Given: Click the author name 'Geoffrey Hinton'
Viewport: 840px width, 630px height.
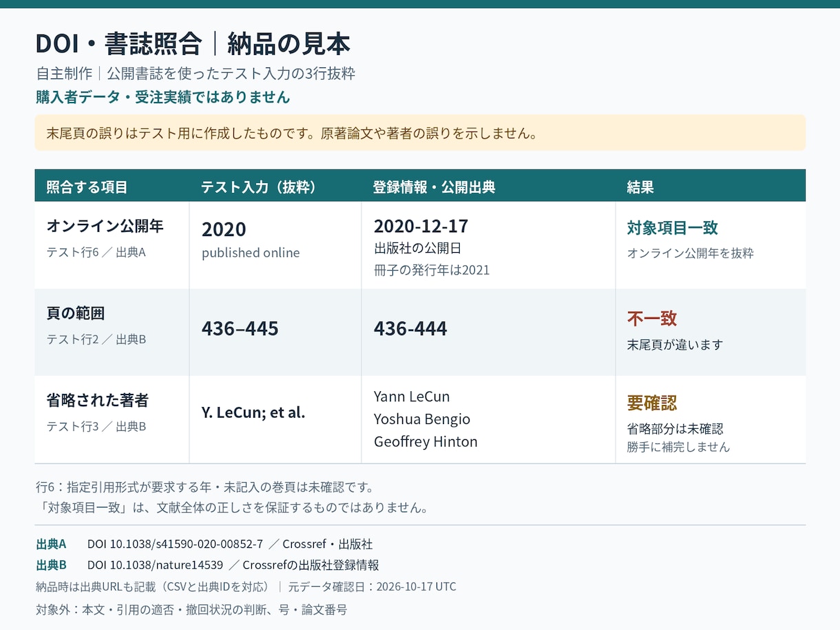Looking at the screenshot, I should pos(426,442).
